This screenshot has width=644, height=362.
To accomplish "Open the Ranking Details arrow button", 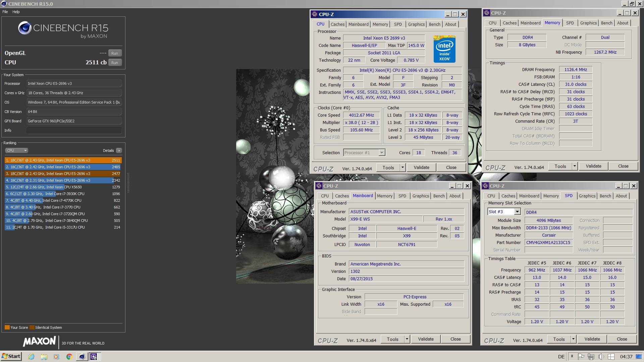I will point(119,150).
